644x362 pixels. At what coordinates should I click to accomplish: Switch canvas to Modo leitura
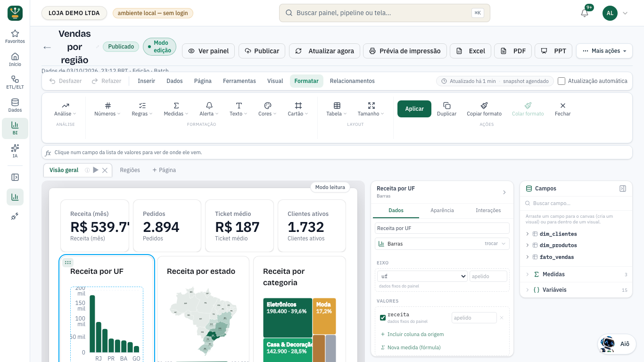(330, 187)
